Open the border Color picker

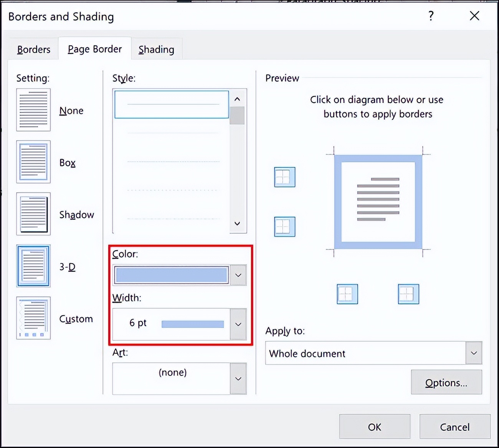[x=238, y=275]
